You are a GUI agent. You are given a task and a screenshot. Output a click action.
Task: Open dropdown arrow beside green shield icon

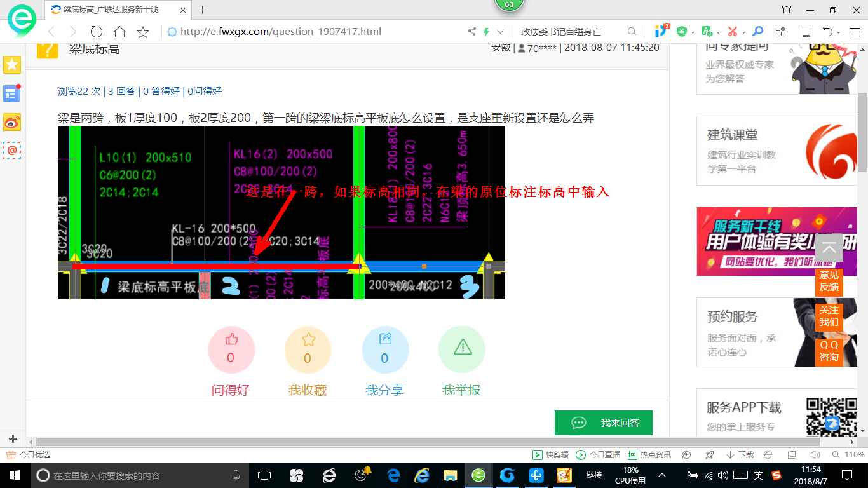pyautogui.click(x=693, y=32)
